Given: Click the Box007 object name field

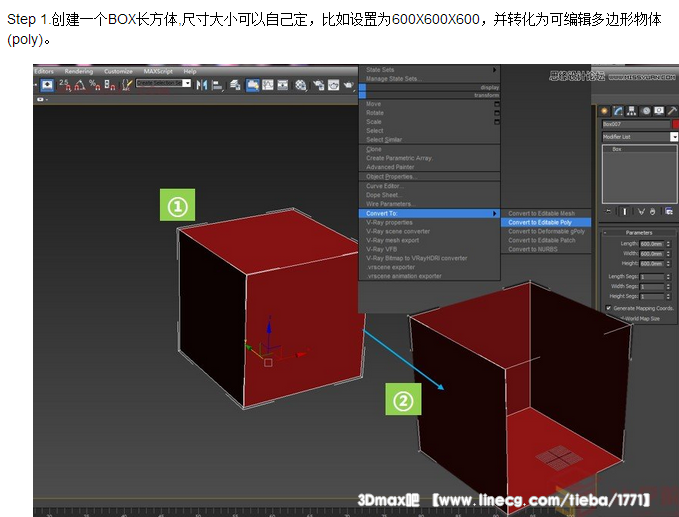Looking at the screenshot, I should click(x=636, y=124).
